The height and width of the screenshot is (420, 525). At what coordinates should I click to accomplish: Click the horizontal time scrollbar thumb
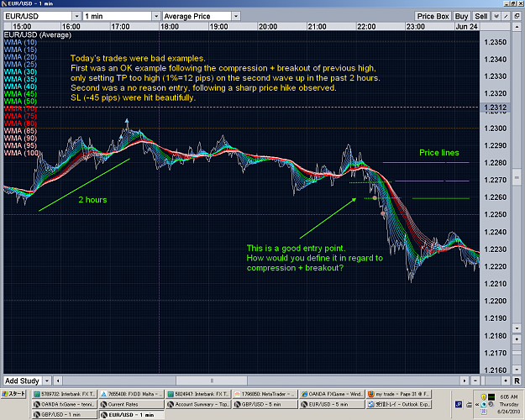click(212, 381)
